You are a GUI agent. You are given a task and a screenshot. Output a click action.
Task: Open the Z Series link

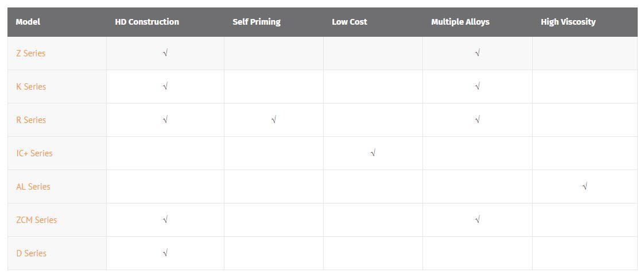point(31,53)
